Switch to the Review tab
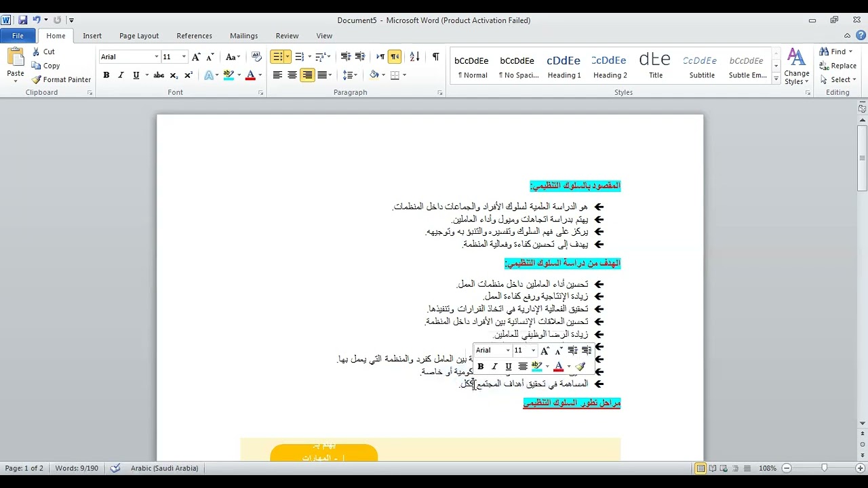The height and width of the screenshot is (488, 868). 287,36
